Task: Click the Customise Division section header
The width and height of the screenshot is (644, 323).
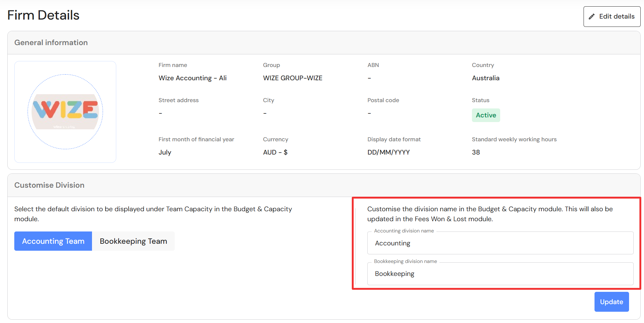Action: (x=49, y=185)
